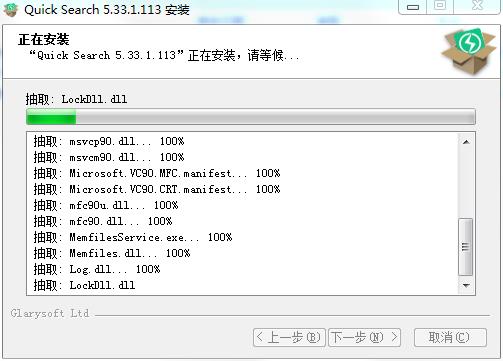Viewport: 503px width, 361px height.
Task: Click the 取消(C) cancel button
Action: tap(450, 337)
